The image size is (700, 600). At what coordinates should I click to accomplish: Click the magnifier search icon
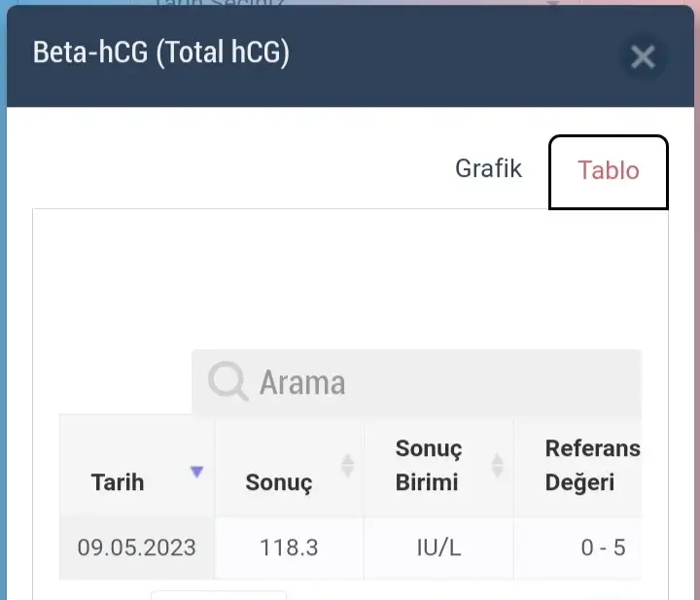point(228,381)
